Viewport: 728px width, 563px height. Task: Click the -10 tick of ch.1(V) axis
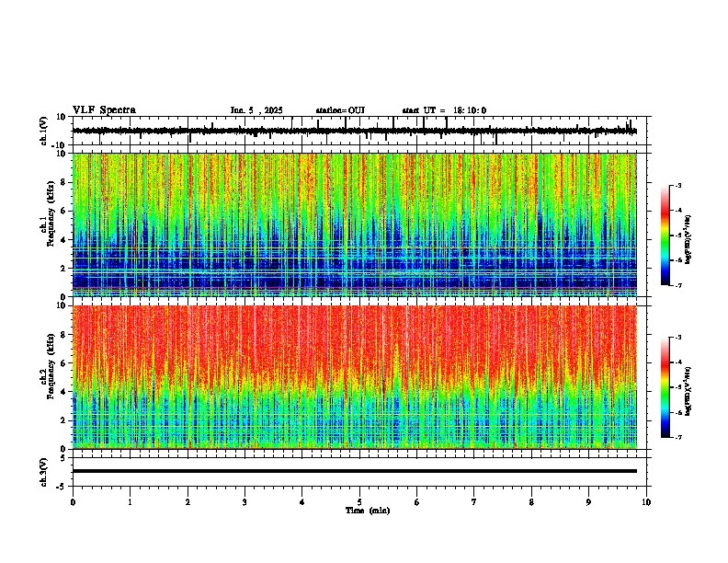tap(59, 145)
